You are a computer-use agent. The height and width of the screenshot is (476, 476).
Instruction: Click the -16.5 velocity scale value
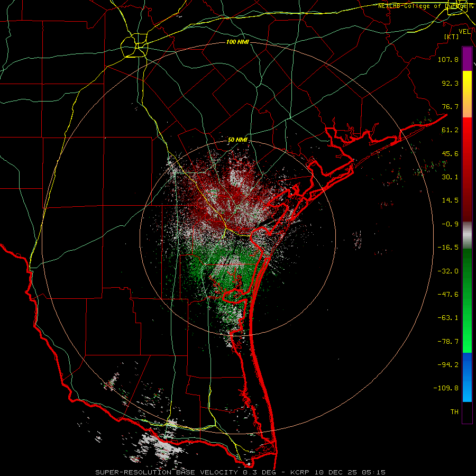click(x=448, y=248)
